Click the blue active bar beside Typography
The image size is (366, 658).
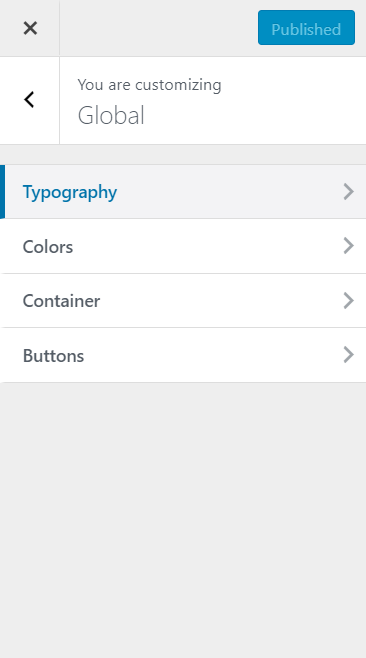pos(3,192)
